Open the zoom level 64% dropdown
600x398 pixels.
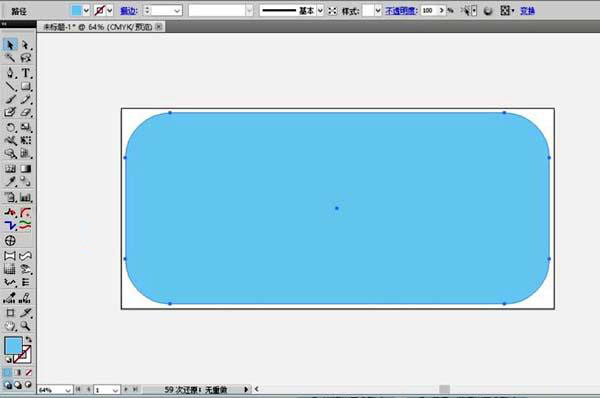point(68,390)
